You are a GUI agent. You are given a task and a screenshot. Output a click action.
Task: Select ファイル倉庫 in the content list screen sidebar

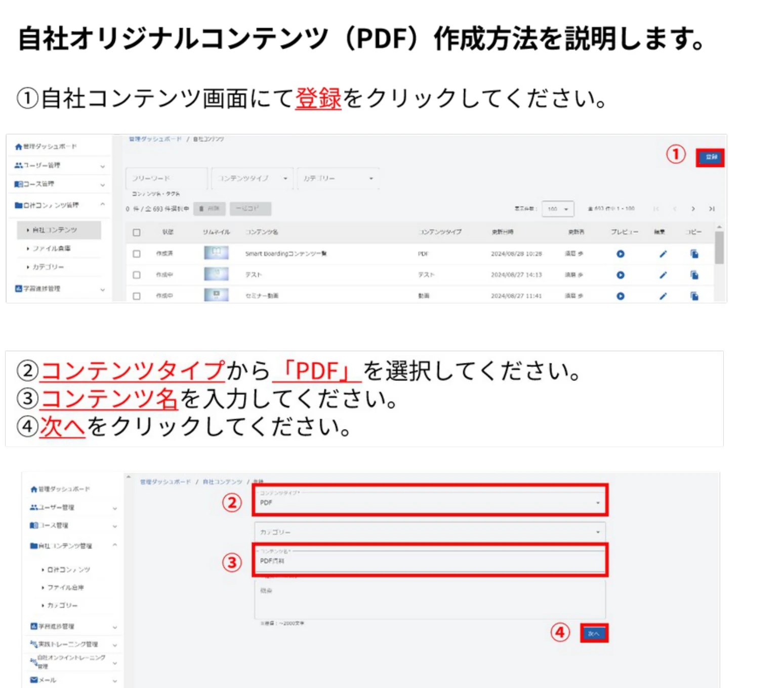[x=52, y=248]
